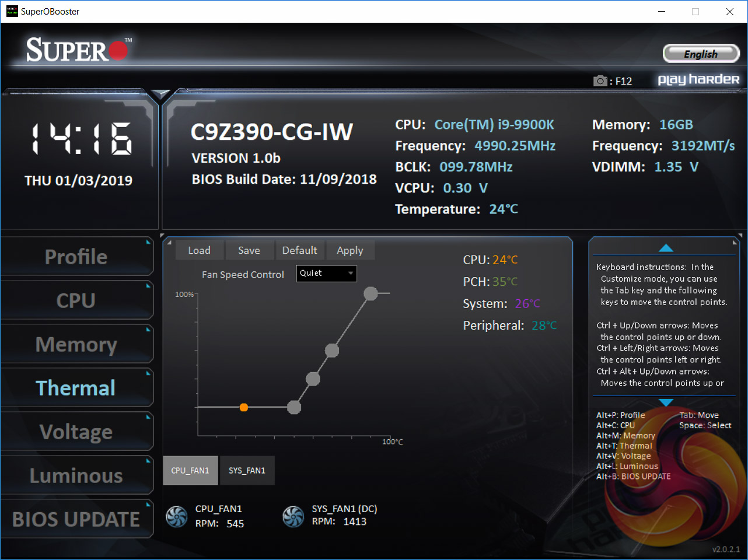Select the third gray fan curve point
The height and width of the screenshot is (560, 748).
tap(332, 351)
